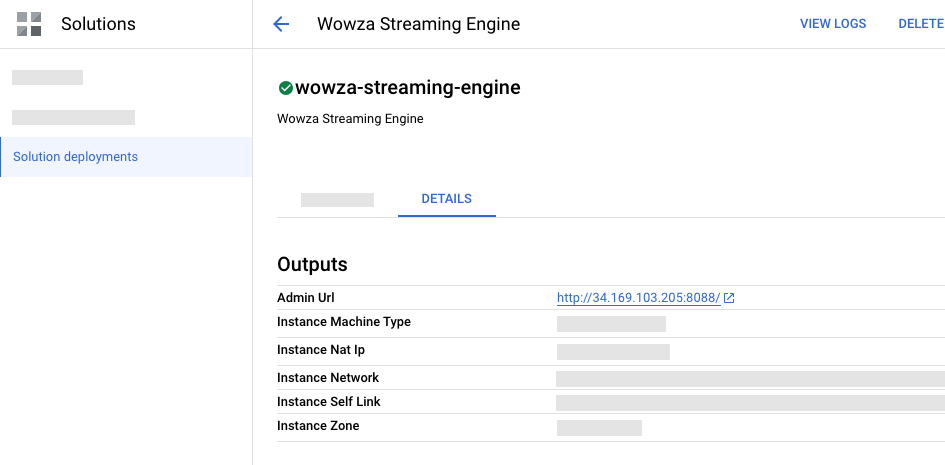945x465 pixels.
Task: Open the Admin Url http://34.169.103.205:8088/ link
Action: click(x=638, y=298)
